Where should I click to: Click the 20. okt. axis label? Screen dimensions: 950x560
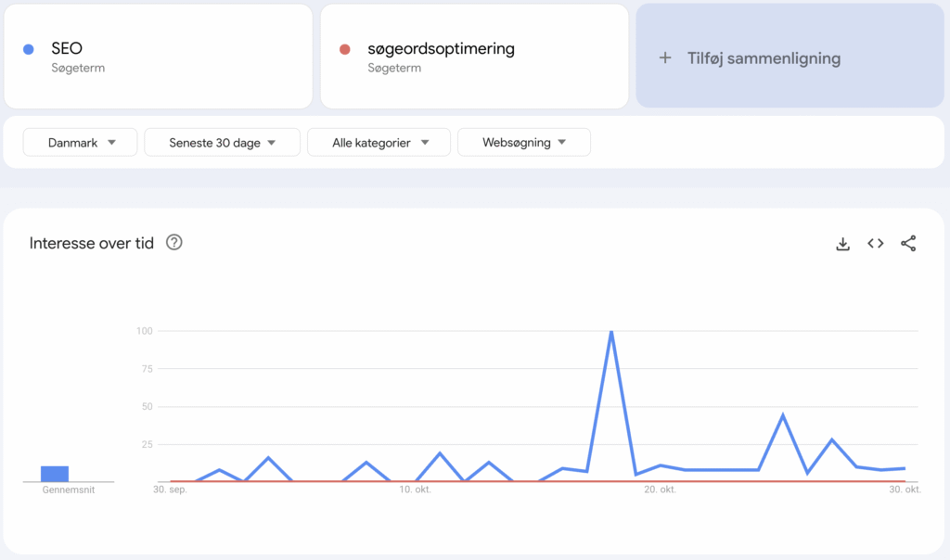tap(660, 490)
